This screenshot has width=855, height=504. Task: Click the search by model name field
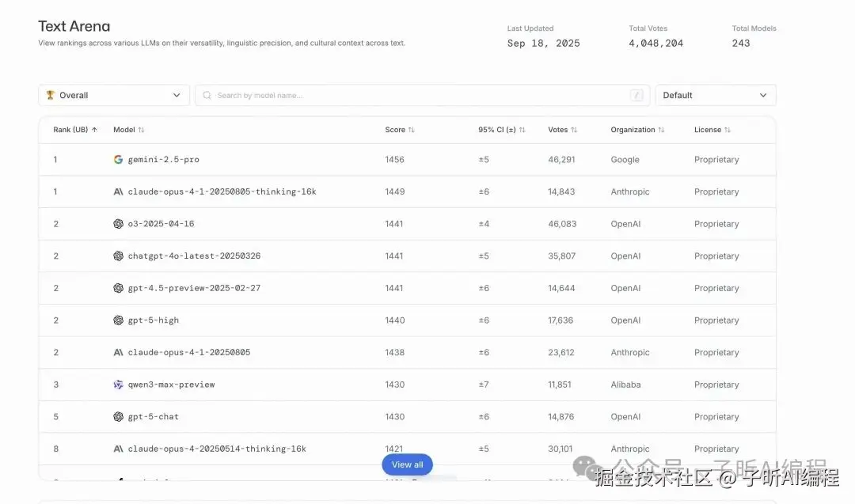(423, 96)
